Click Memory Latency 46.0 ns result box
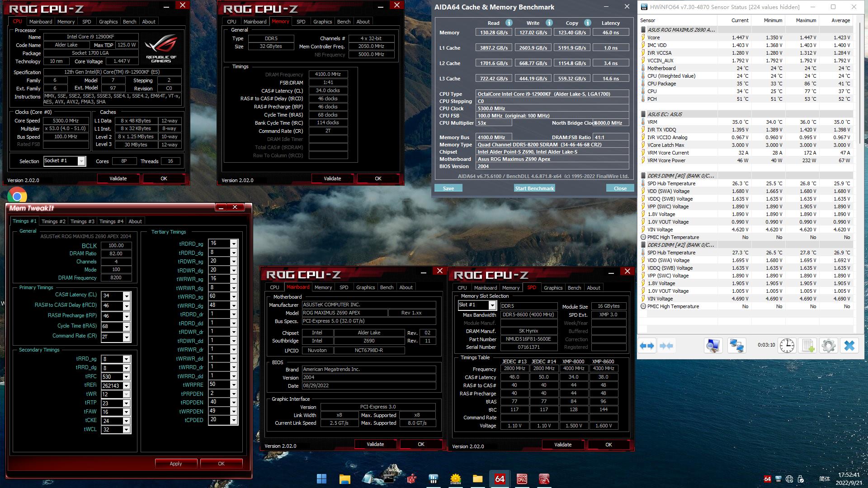Image resolution: width=868 pixels, height=488 pixels. pyautogui.click(x=610, y=33)
